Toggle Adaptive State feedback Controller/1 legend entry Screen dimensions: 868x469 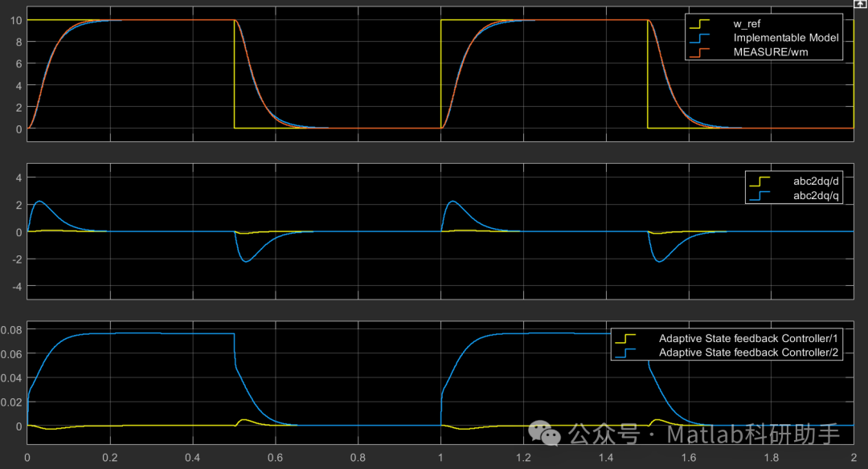point(748,338)
